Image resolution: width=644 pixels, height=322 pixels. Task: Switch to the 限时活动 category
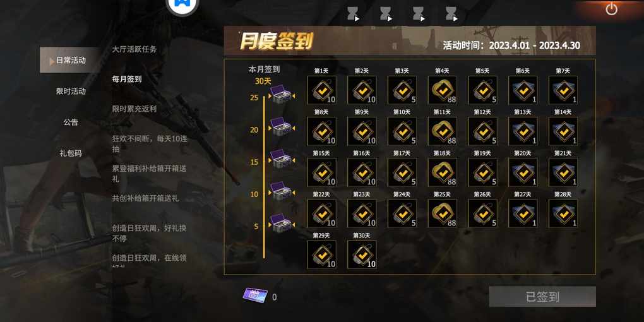click(x=71, y=91)
